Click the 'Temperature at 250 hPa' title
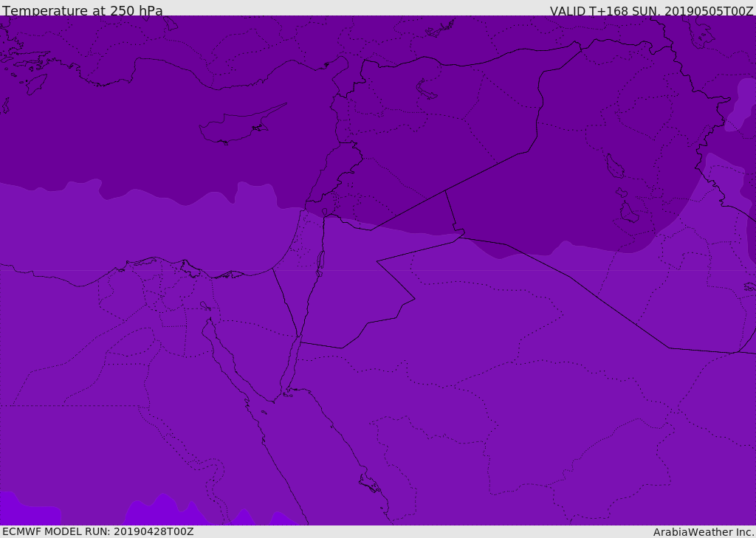Viewport: 756px width, 538px height. pyautogui.click(x=83, y=10)
